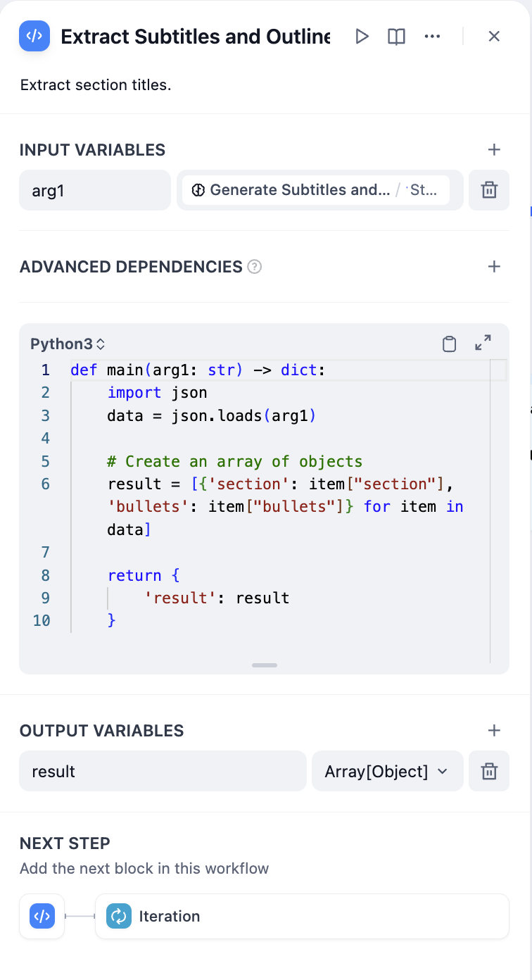
Task: Select the Iteration next step block
Action: [301, 917]
